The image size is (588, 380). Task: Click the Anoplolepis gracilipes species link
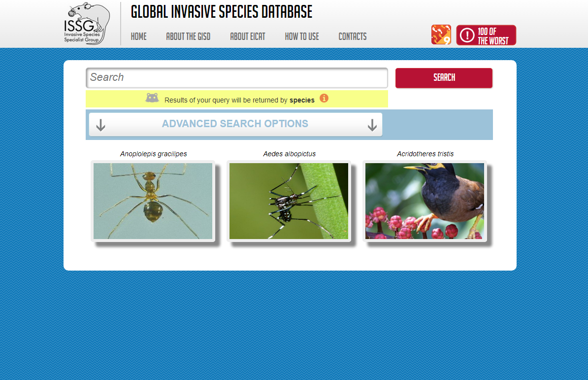[153, 154]
